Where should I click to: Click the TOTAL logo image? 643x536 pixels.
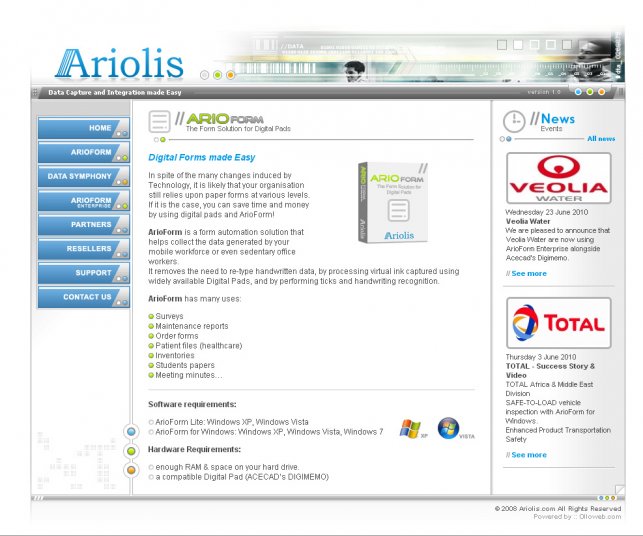(x=559, y=323)
